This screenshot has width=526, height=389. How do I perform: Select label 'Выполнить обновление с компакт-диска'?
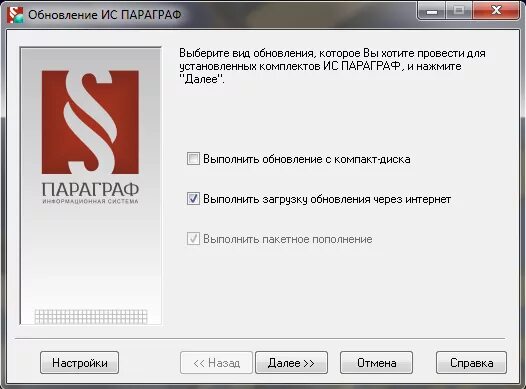click(x=307, y=159)
